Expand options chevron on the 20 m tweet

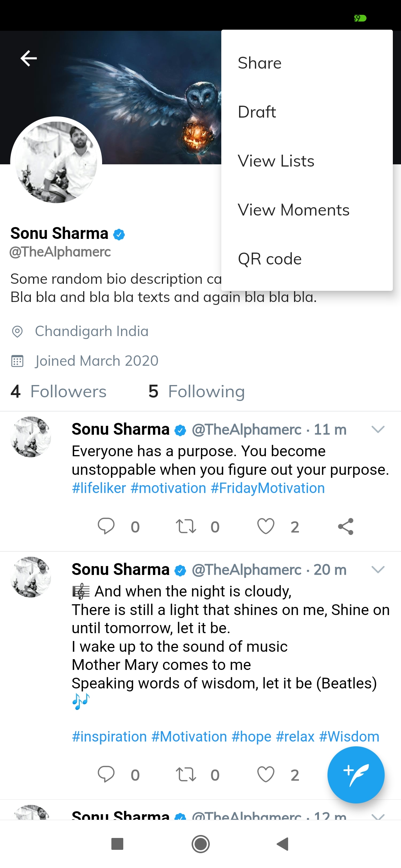click(x=378, y=570)
